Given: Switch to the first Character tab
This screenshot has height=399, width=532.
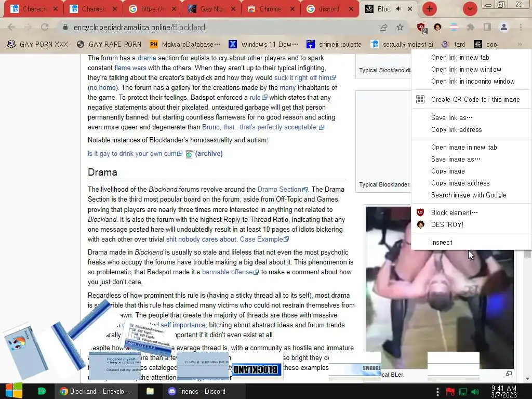Looking at the screenshot, I should tap(34, 9).
